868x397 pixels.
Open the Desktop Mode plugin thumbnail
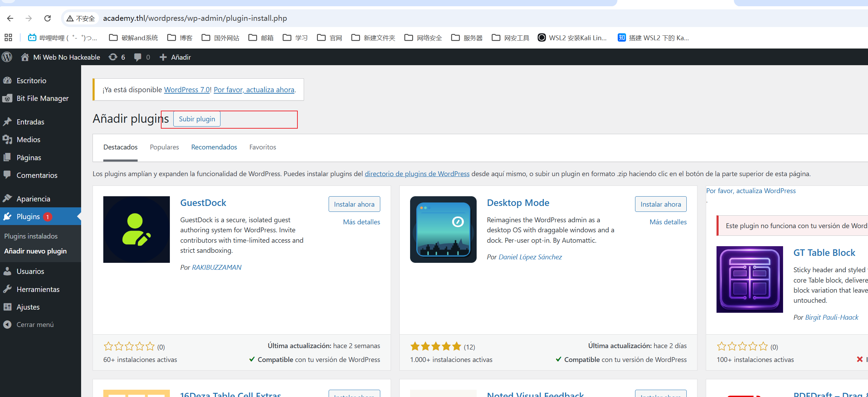(x=443, y=230)
